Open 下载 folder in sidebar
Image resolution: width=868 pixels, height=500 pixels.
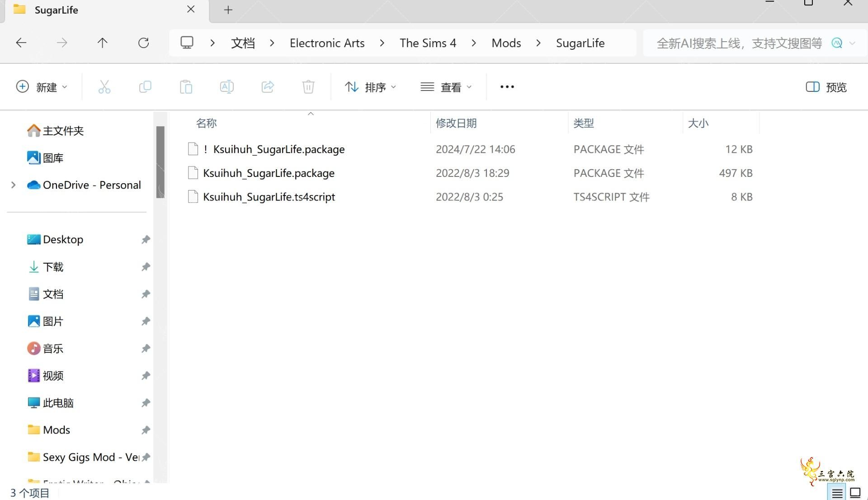click(x=46, y=267)
